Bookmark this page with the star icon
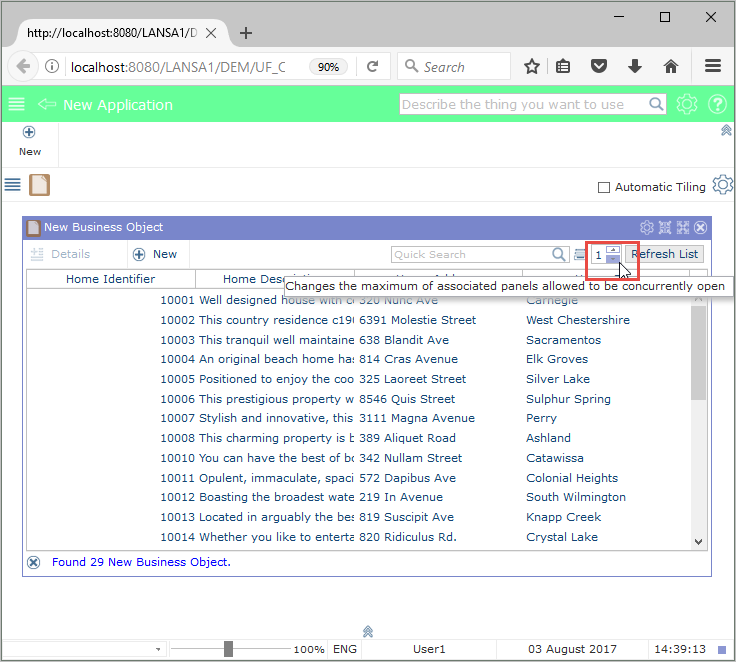The image size is (736, 662). 532,66
